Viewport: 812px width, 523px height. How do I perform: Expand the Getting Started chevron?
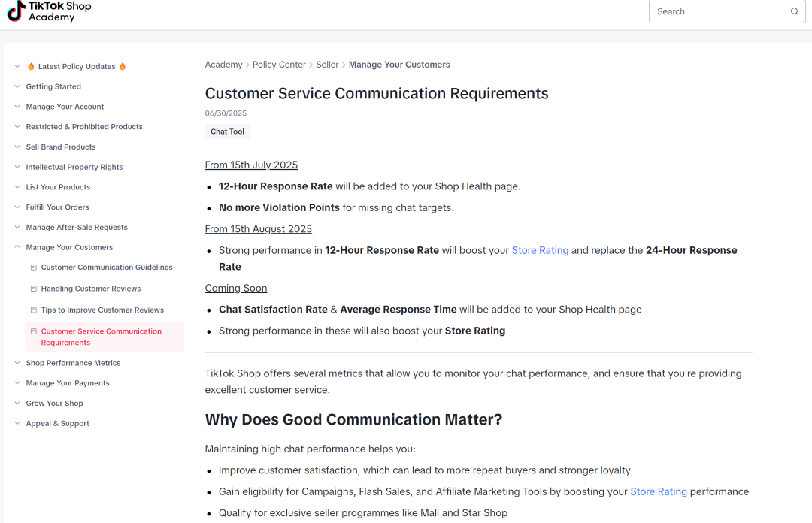[17, 86]
